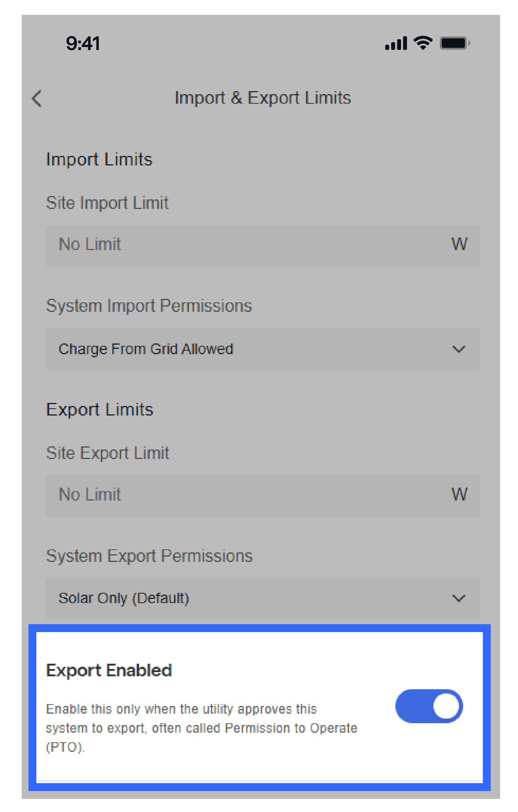Tap the Wi-Fi status icon
Screen dimensions: 518x812
tap(423, 43)
